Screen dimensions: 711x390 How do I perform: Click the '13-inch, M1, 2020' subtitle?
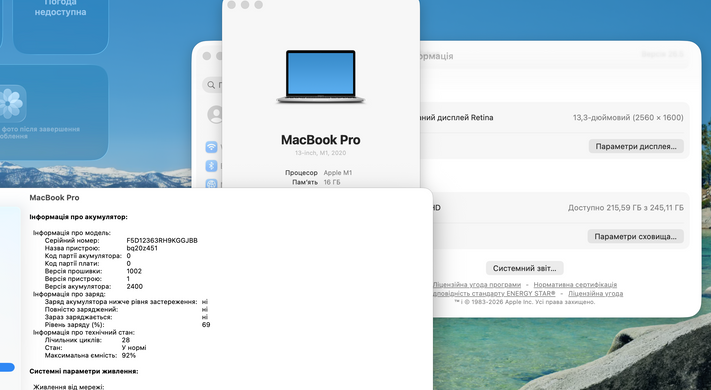click(321, 153)
